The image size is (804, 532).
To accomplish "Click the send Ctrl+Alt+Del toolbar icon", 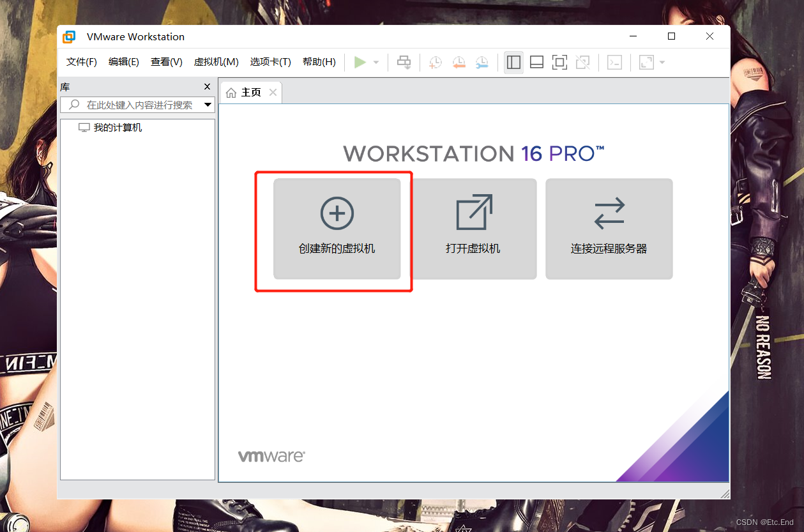I will click(404, 62).
